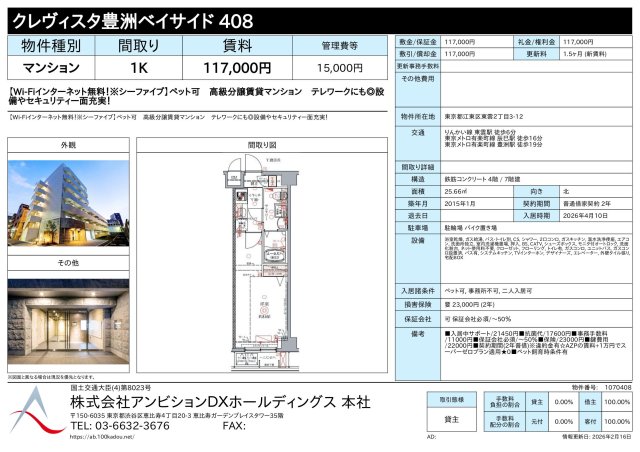Screen dimensions: 640x452
Task: Select the 保証会社 label
Action: [418, 319]
